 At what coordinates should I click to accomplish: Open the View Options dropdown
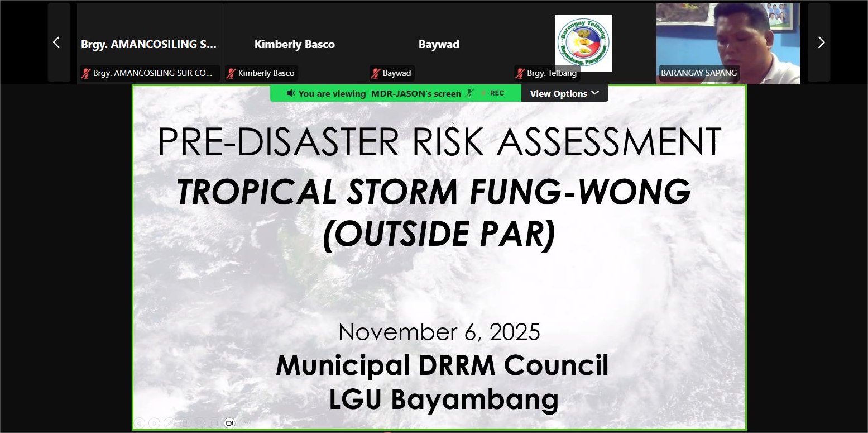564,93
